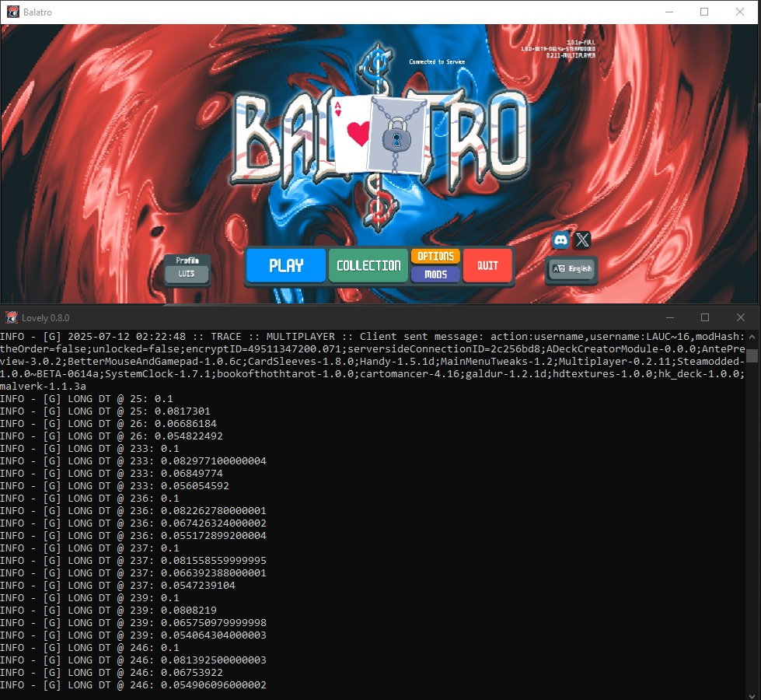Click log line 'LONG DT @ 237: 0.0547239104'
This screenshot has height=700, width=761.
tap(118, 586)
